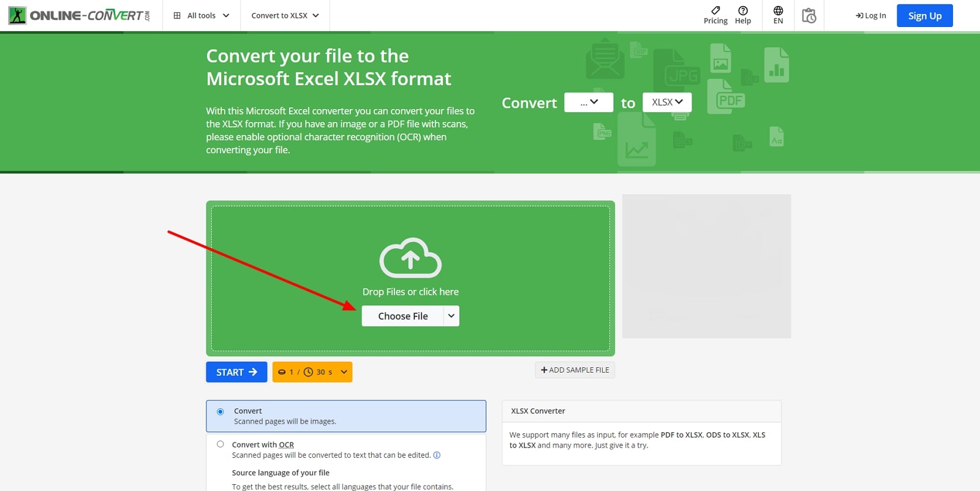Image resolution: width=980 pixels, height=491 pixels.
Task: Open the Convert to XLSX menu
Action: (285, 15)
